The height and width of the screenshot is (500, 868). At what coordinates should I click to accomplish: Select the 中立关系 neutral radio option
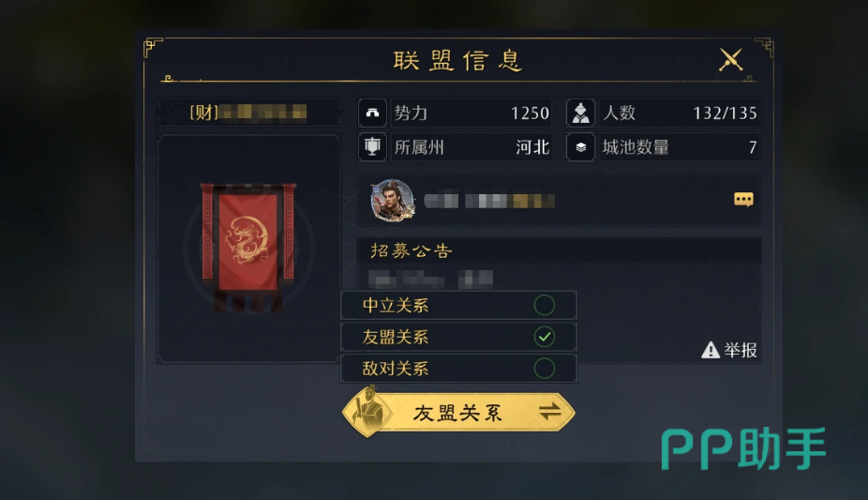pos(545,305)
